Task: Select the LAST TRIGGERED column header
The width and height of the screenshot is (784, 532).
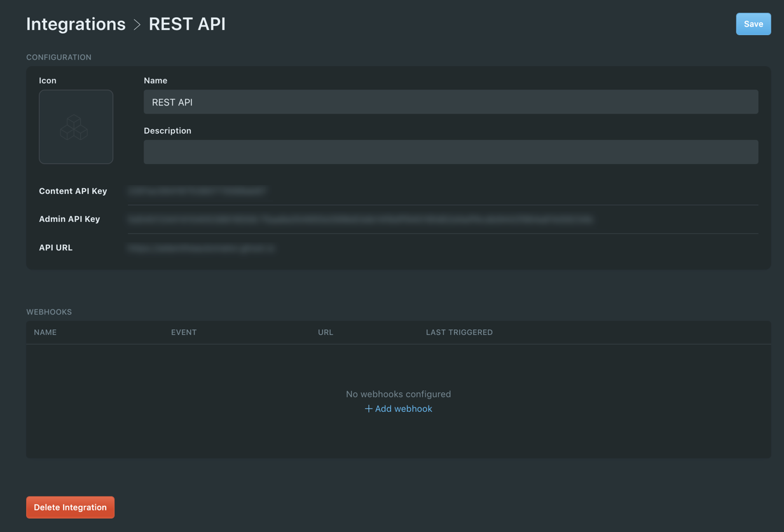Action: (x=459, y=332)
